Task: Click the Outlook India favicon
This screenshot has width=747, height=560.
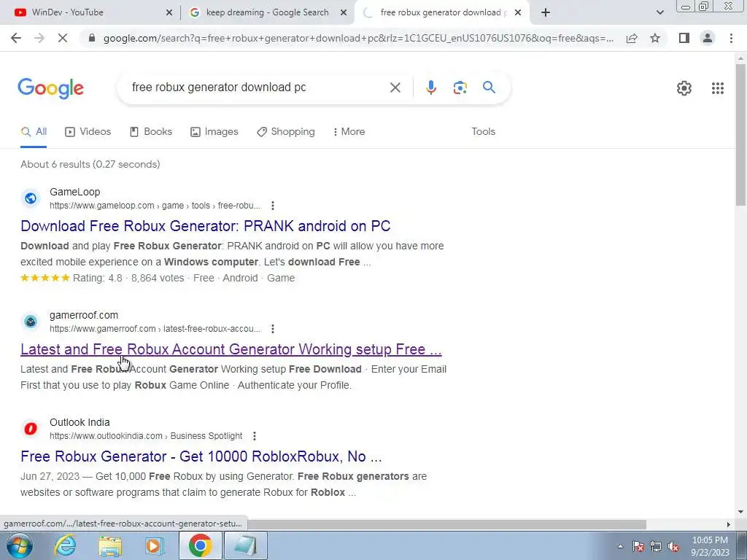Action: click(31, 429)
